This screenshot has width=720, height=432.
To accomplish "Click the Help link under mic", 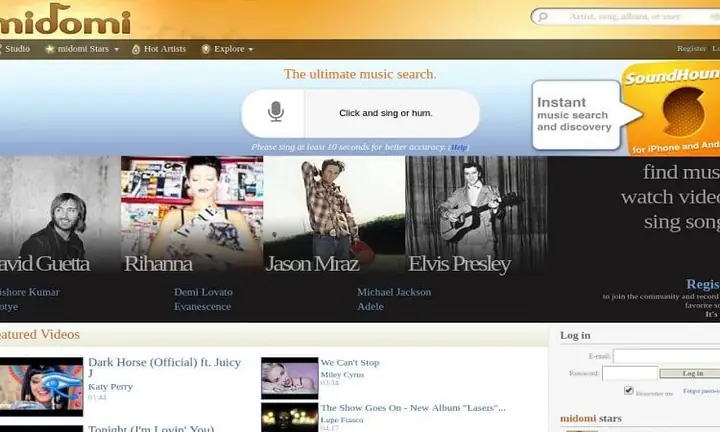I will (x=458, y=147).
